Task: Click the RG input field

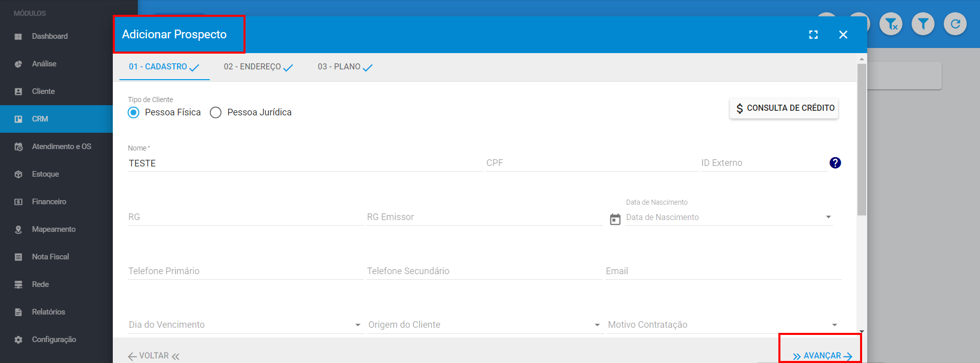Action: coord(245,217)
